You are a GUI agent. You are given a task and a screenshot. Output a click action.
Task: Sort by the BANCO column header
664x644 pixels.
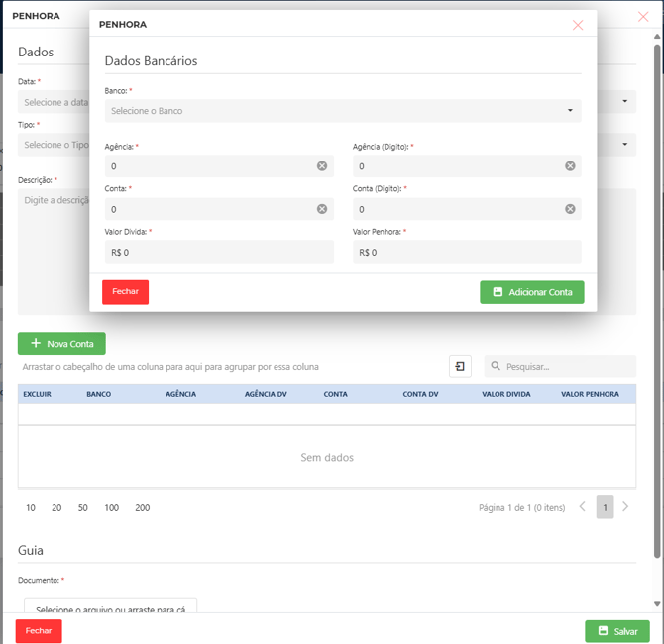99,394
